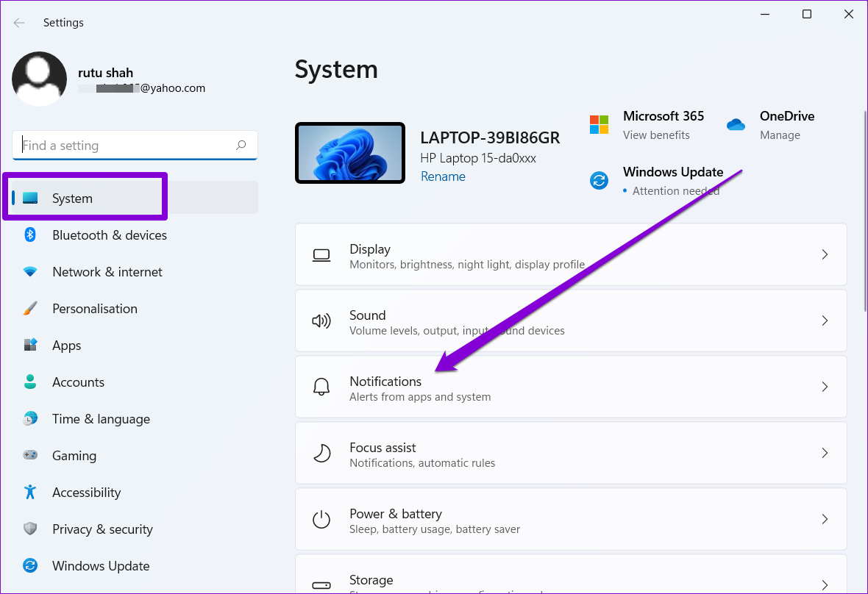Click the sidebar Windows Update sync icon
868x594 pixels.
point(30,565)
